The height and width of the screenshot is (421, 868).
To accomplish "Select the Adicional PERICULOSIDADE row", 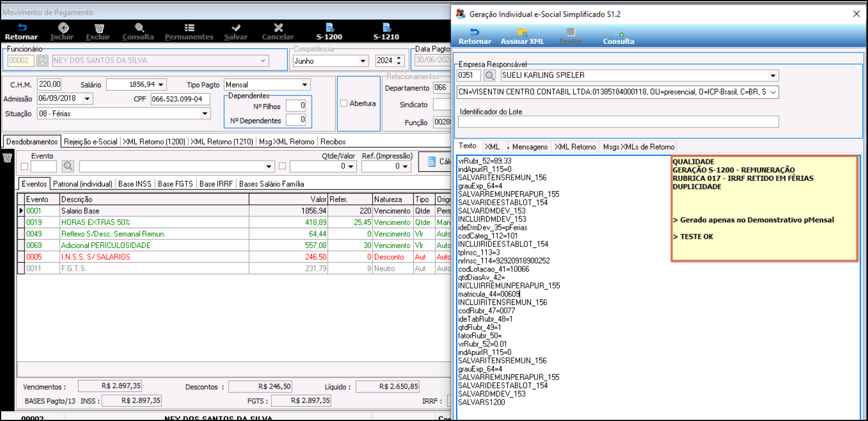I will click(233, 245).
